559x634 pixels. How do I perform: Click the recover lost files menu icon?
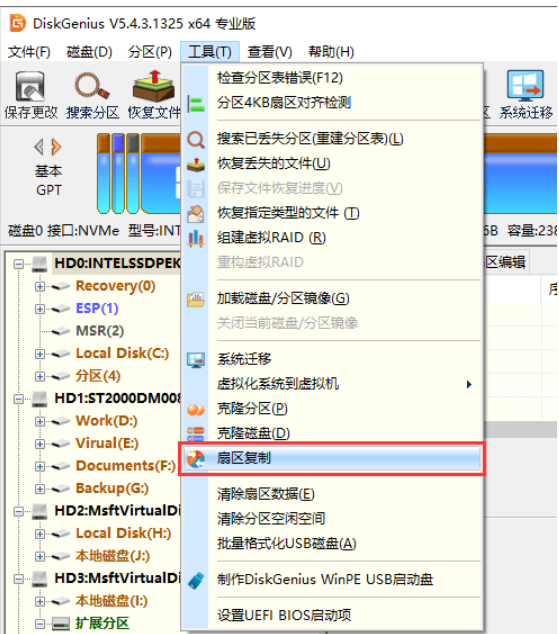[196, 165]
